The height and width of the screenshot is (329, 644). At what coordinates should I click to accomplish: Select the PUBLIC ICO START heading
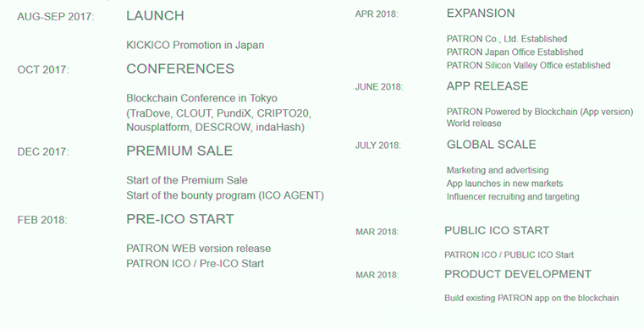coord(497,231)
